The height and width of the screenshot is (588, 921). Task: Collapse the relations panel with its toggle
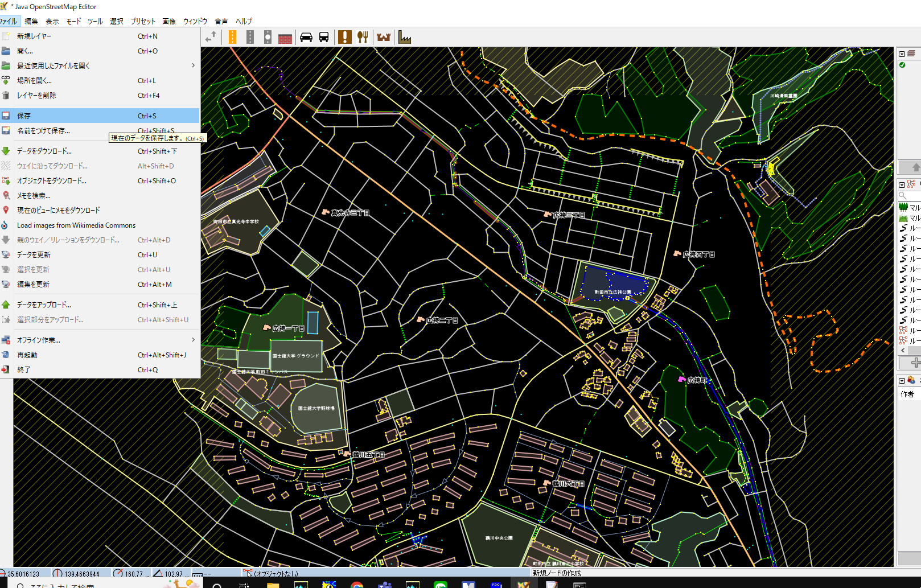[x=902, y=184]
